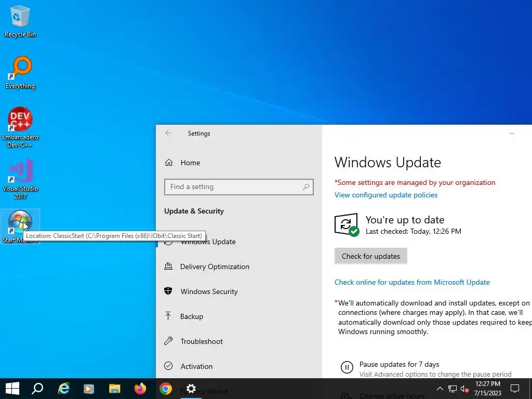This screenshot has height=399, width=532.
Task: Select the Everything search desktop shortcut
Action: (x=20, y=73)
